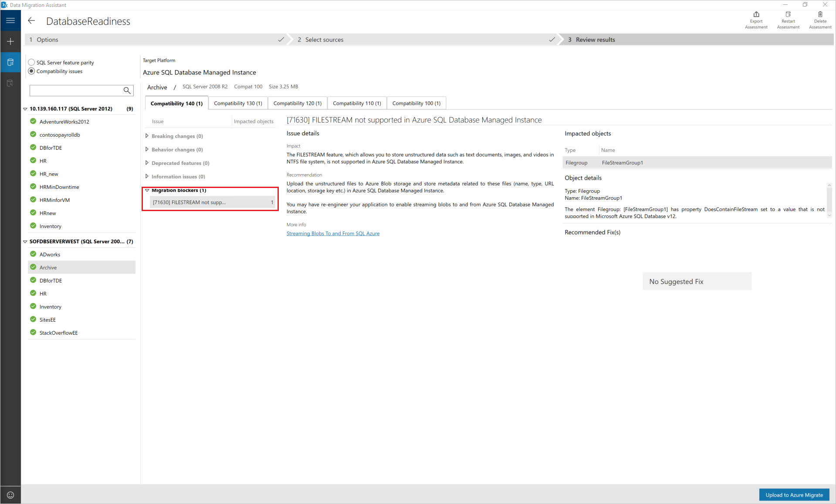Click Upload to Azure Migrate button
Viewport: 836px width, 504px height.
click(794, 495)
